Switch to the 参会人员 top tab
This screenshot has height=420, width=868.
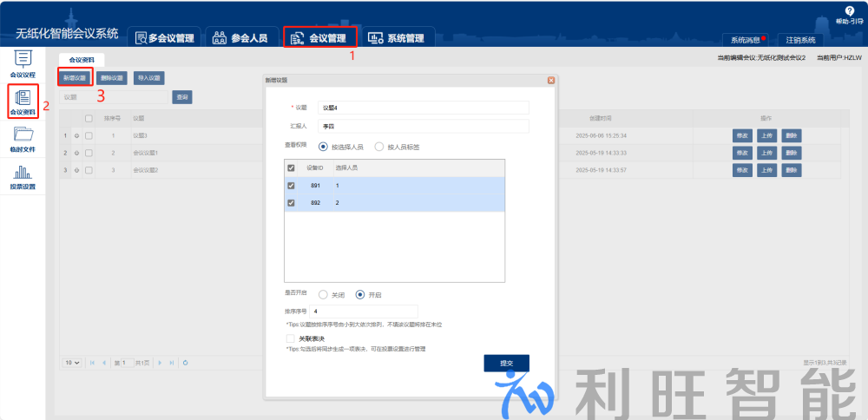tap(241, 38)
